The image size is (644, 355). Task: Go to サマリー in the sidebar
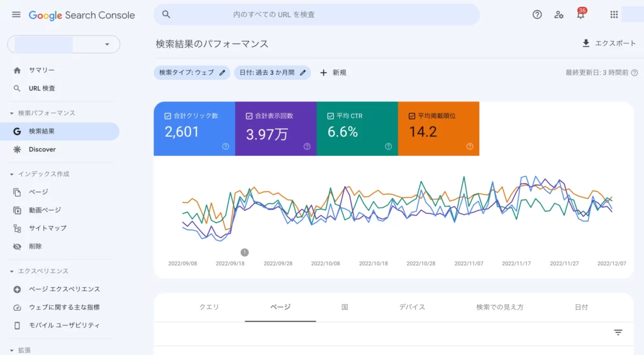pyautogui.click(x=42, y=70)
